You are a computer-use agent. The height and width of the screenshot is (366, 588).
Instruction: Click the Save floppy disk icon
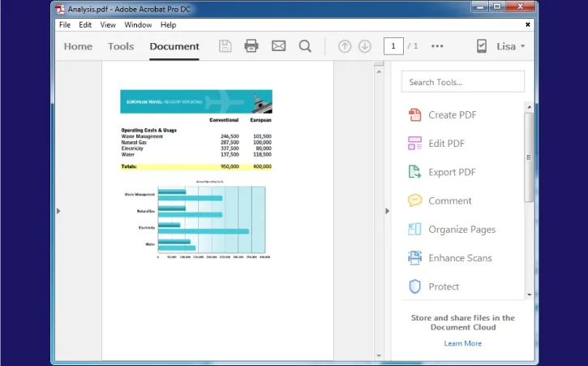click(x=225, y=46)
